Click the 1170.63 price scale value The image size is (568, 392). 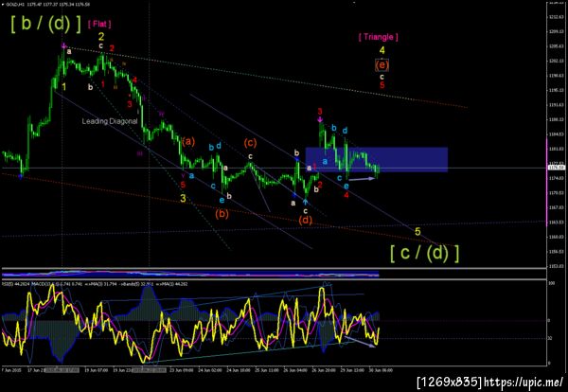click(556, 193)
